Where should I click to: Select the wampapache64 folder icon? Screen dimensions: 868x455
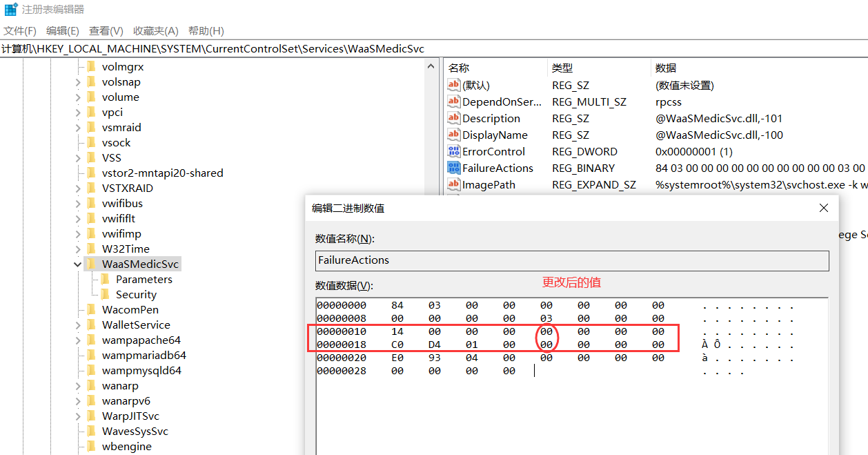(x=91, y=340)
